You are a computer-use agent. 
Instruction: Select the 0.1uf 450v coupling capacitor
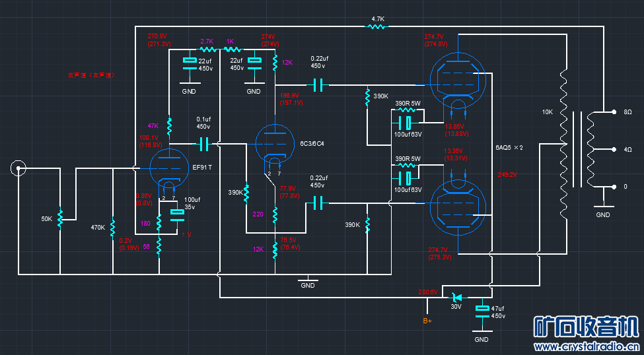pos(203,143)
